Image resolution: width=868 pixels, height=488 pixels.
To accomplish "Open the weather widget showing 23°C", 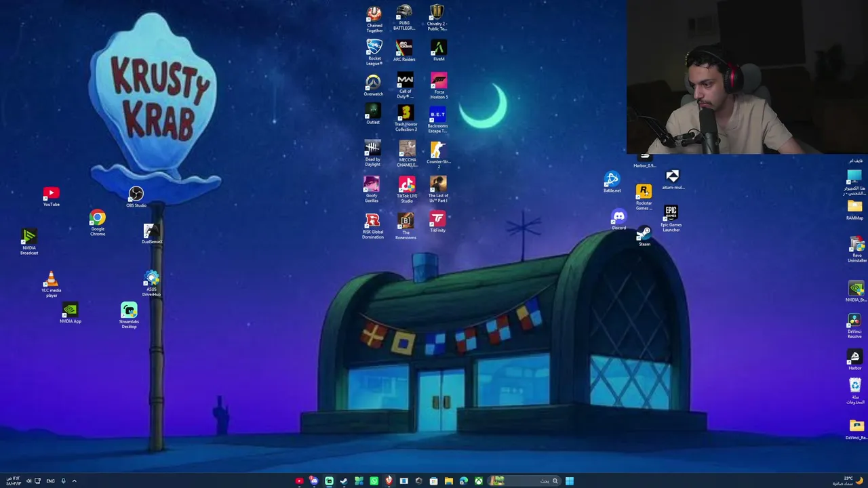I will [x=847, y=481].
